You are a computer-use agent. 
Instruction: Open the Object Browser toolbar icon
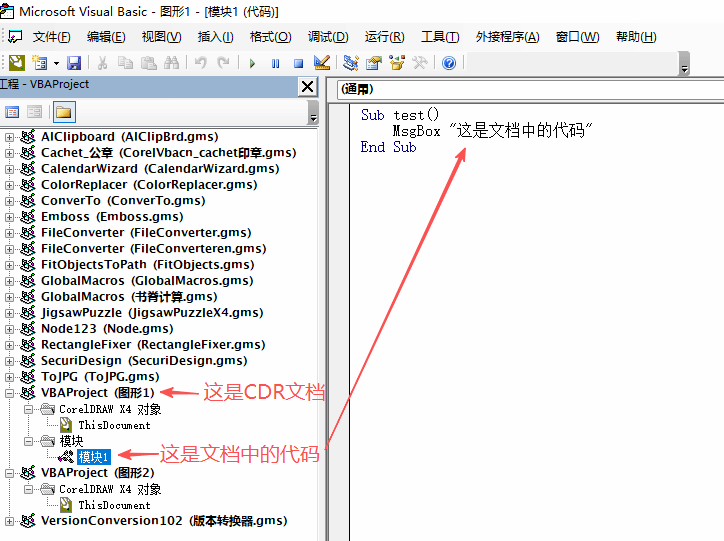click(x=397, y=63)
